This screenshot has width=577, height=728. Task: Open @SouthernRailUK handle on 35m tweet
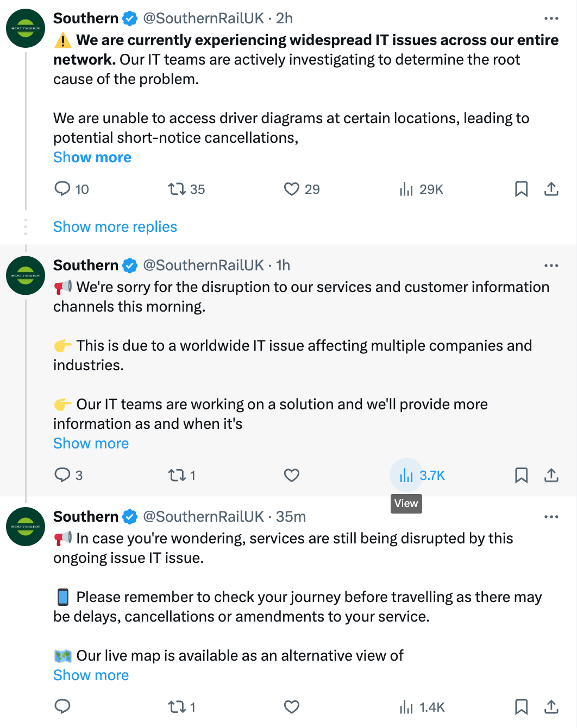click(x=203, y=517)
